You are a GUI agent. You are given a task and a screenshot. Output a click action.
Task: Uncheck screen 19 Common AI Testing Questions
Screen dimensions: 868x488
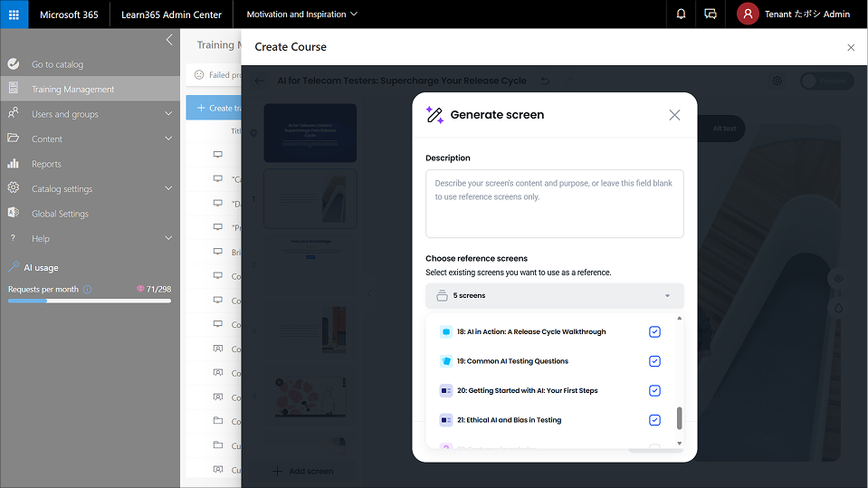tap(654, 361)
